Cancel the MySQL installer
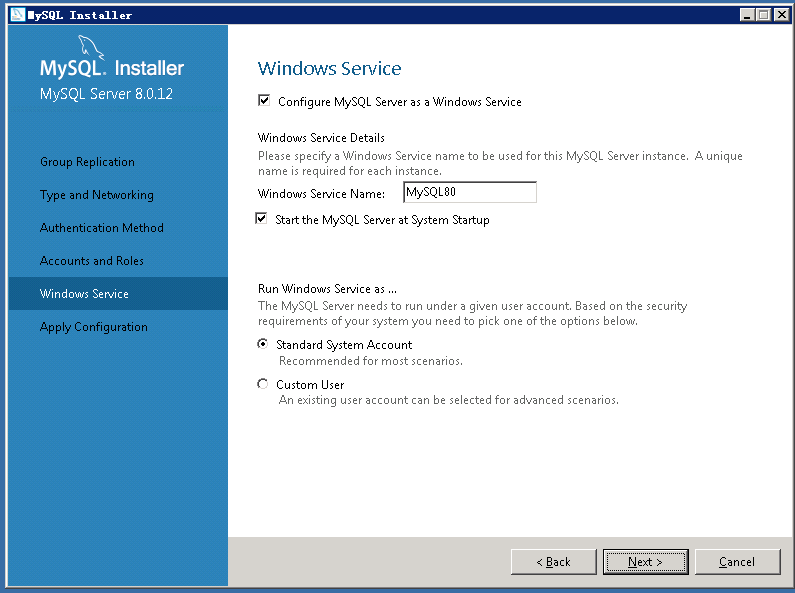 [x=737, y=562]
